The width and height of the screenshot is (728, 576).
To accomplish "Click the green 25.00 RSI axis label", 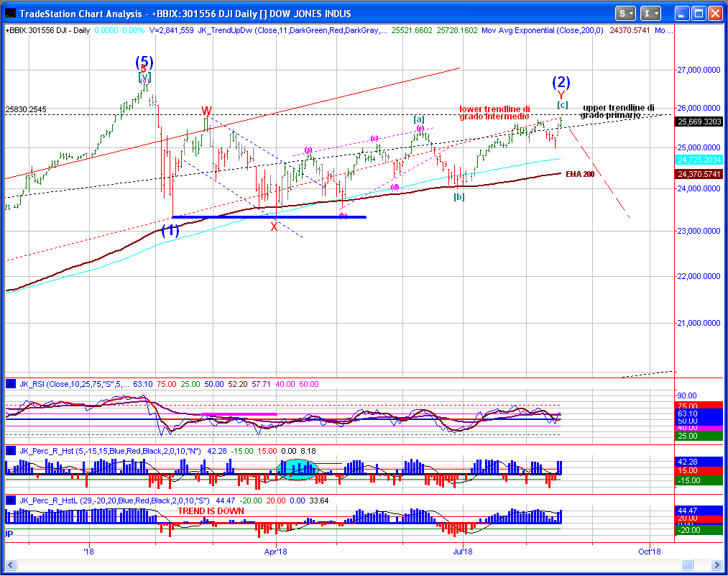I will tap(699, 436).
